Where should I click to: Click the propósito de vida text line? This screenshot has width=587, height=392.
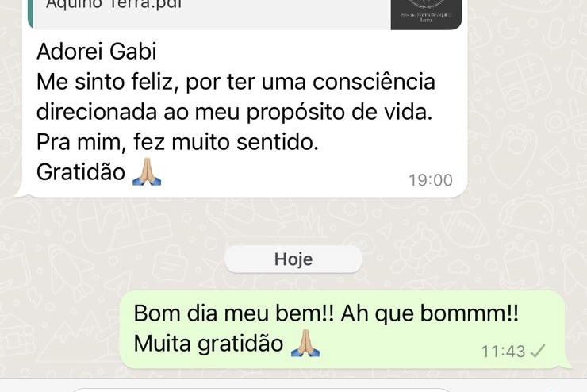(234, 113)
